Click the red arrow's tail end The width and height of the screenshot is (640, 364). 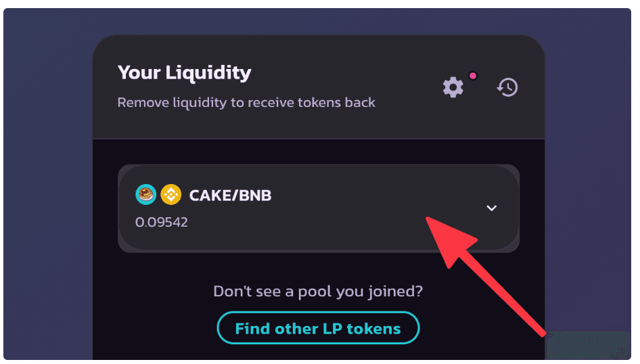pyautogui.click(x=541, y=330)
